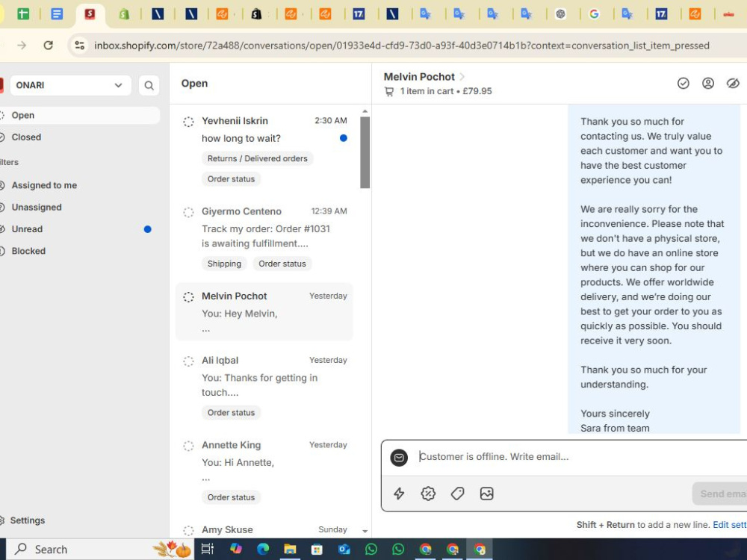
Task: Open Copilot icon on taskbar
Action: pyautogui.click(x=236, y=549)
